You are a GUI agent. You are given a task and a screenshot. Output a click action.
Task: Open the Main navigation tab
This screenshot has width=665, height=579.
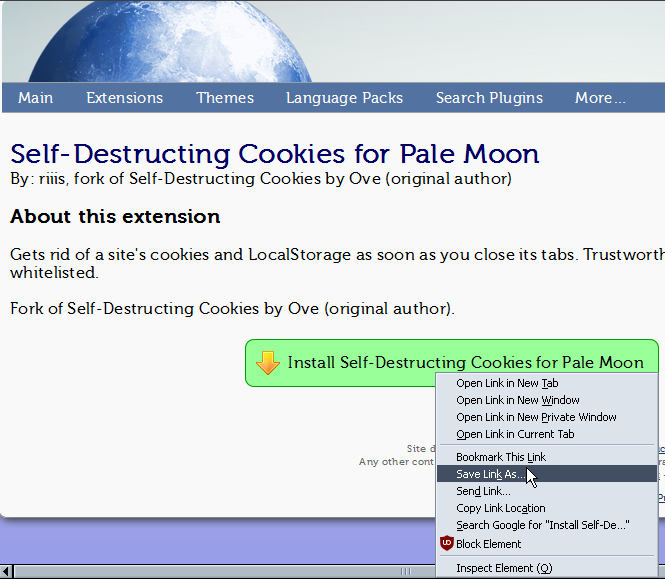(x=35, y=98)
